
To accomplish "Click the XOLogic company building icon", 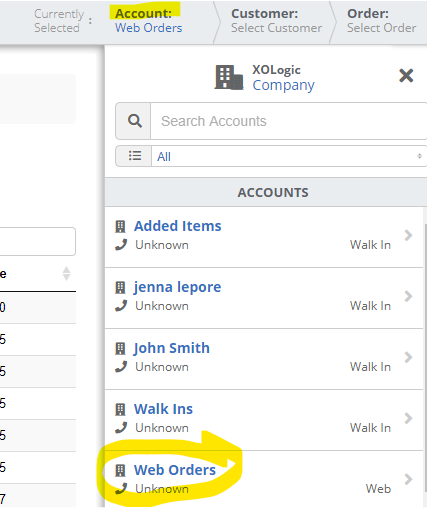I will click(x=229, y=77).
